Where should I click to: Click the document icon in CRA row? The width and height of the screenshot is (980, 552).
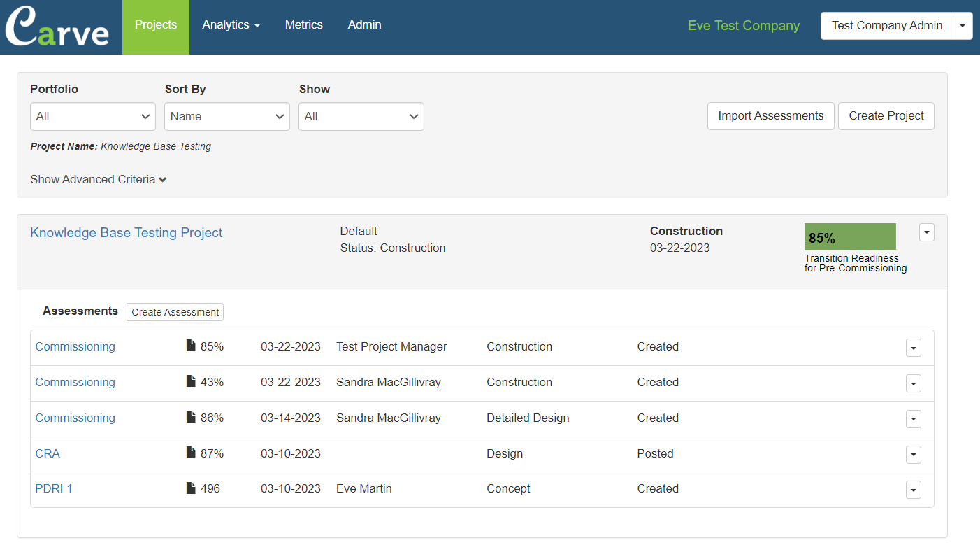[191, 453]
